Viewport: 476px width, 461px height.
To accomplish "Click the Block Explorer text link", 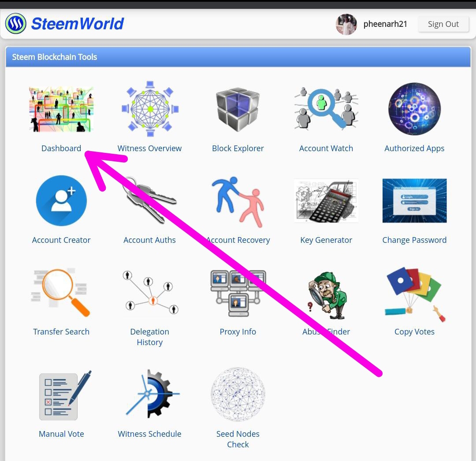I will click(238, 149).
